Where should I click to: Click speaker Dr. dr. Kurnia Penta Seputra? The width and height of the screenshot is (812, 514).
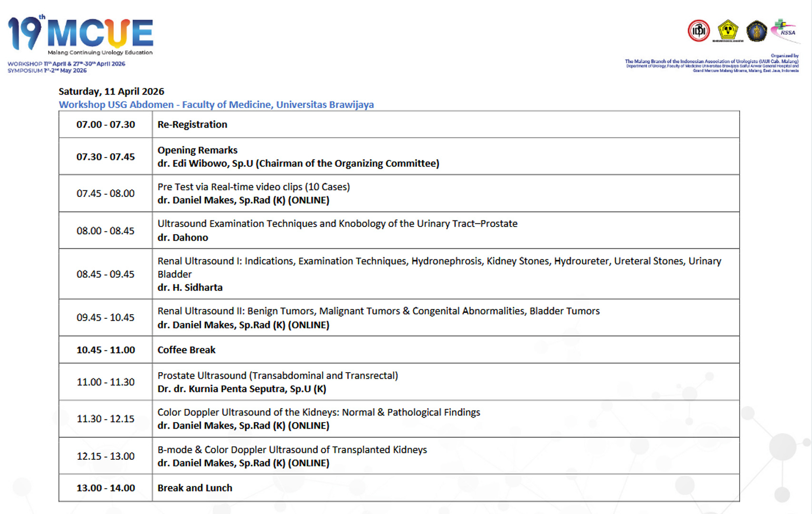point(242,389)
